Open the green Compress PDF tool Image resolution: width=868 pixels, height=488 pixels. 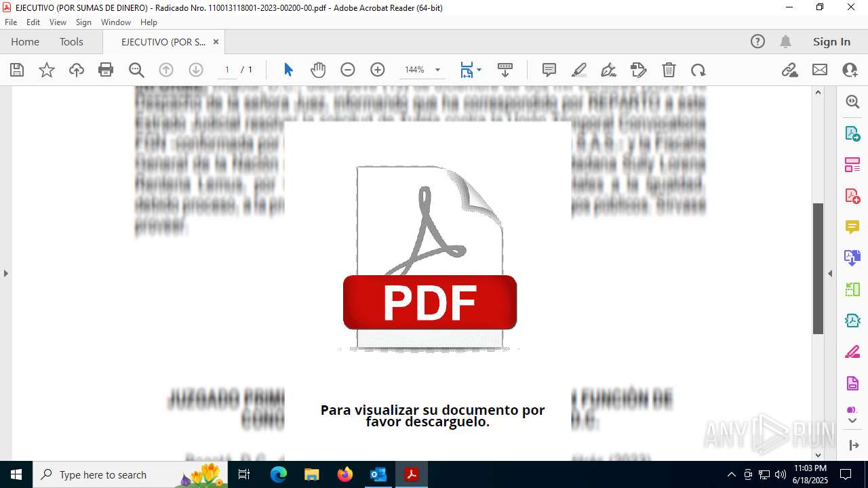pos(852,289)
